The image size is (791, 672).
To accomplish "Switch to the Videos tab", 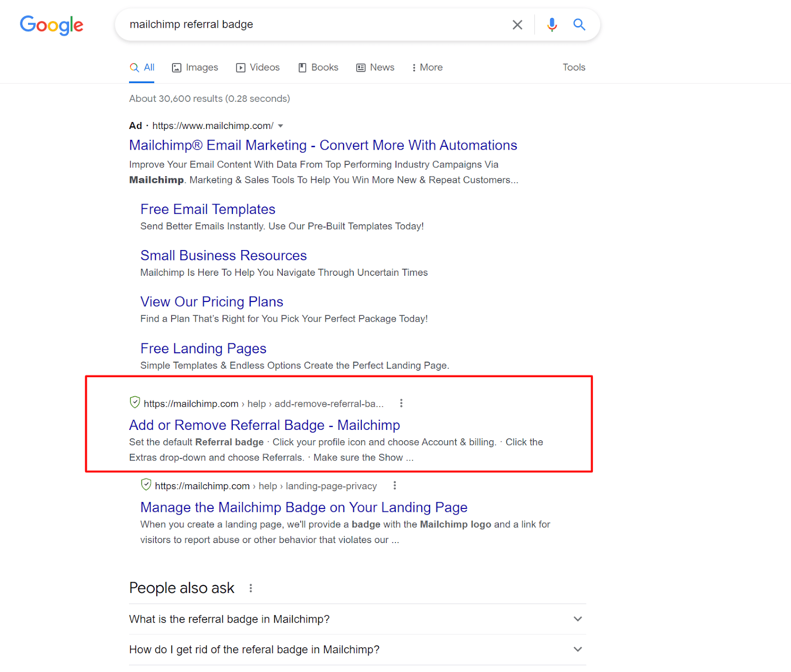I will pos(258,68).
